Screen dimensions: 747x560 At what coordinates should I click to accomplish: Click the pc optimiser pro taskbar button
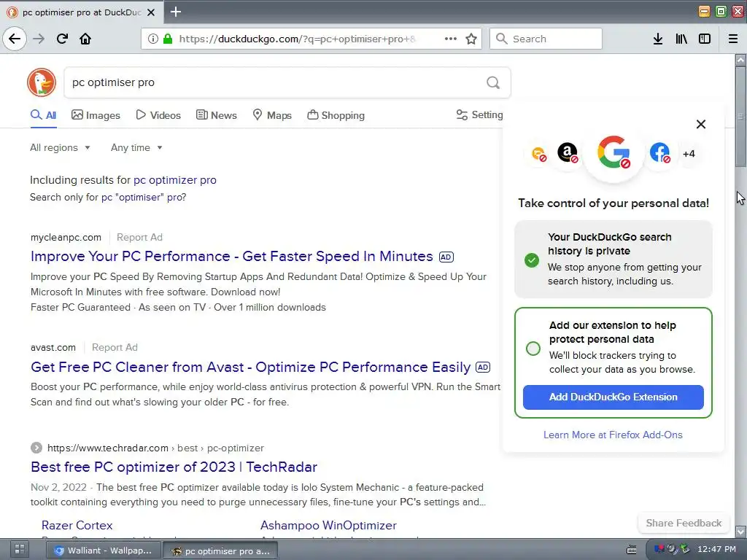(220, 551)
